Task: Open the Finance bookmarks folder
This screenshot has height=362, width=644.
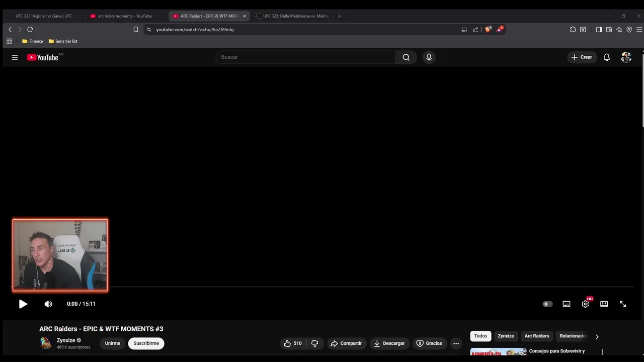Action: (33, 41)
